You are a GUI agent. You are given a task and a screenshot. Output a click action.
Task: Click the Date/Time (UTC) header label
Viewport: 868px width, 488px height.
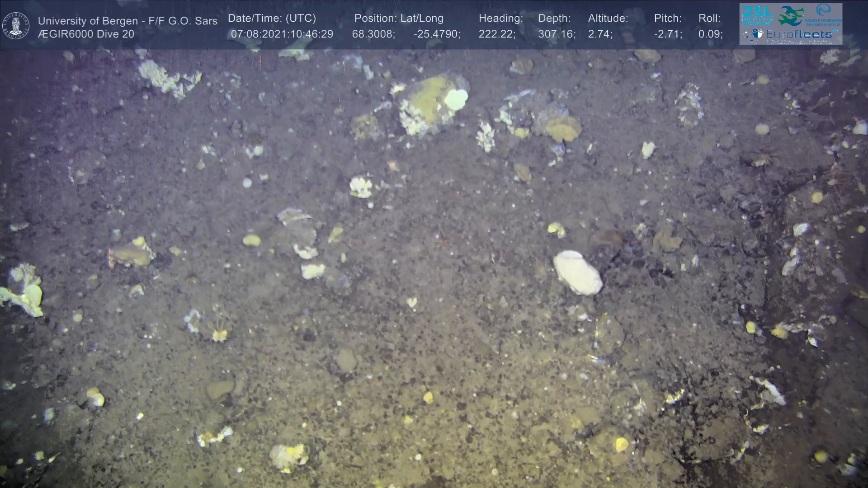(272, 19)
